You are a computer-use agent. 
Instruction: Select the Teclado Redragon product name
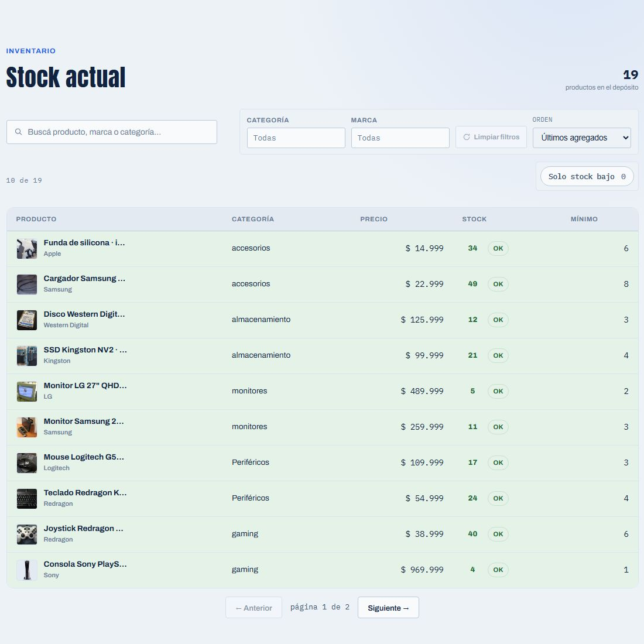[x=85, y=493]
